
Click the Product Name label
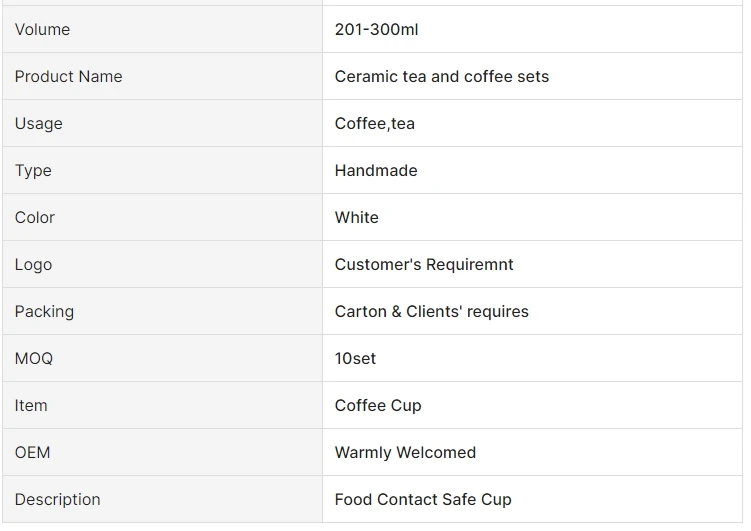[x=68, y=77]
